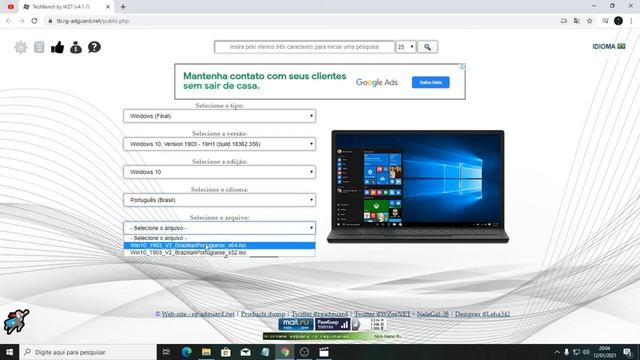
Task: Close the TechBench browser tab
Action: 108,7
